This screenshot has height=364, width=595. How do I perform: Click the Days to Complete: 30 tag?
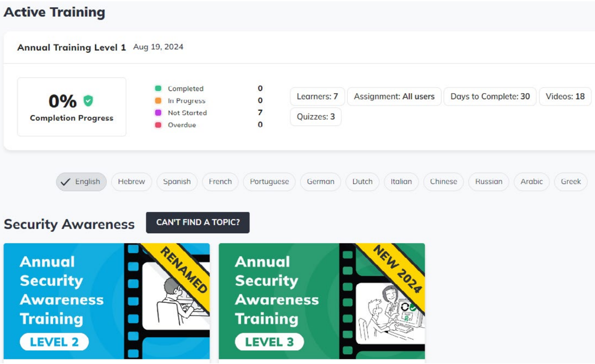(490, 97)
